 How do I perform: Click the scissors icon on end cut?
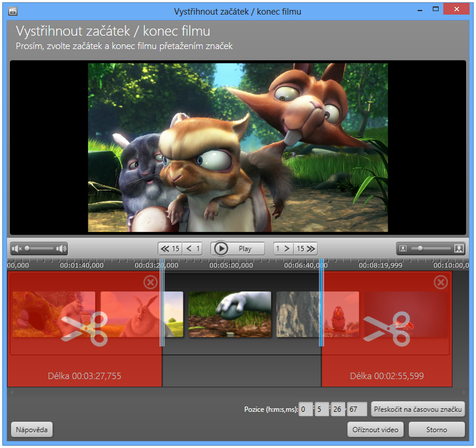[x=387, y=329]
